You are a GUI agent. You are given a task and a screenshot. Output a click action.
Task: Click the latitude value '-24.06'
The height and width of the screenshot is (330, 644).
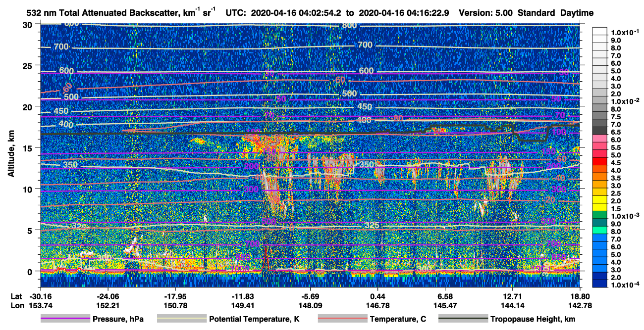coord(107,296)
